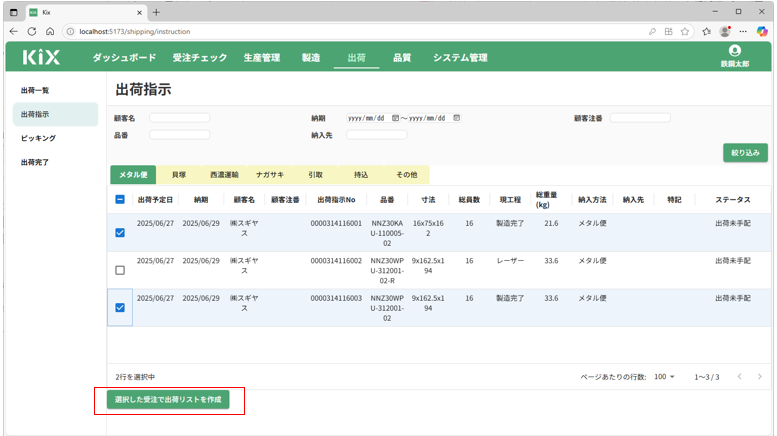Toggle the select-all header checkbox

[120, 199]
